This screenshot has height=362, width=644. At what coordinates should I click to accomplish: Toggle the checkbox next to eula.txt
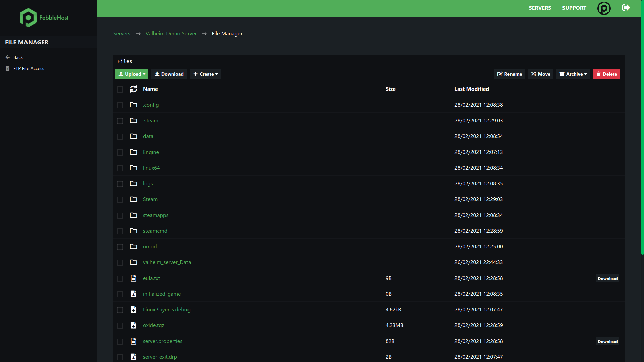[x=120, y=279]
